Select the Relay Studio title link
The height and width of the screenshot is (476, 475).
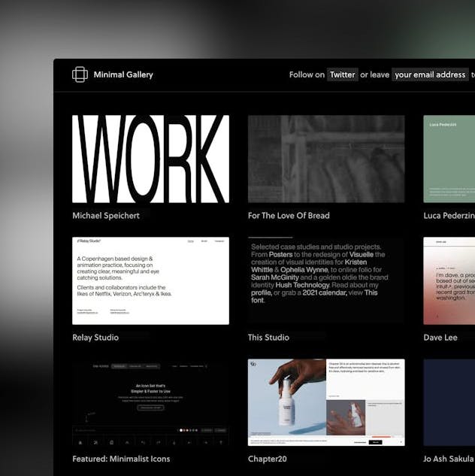(x=95, y=338)
